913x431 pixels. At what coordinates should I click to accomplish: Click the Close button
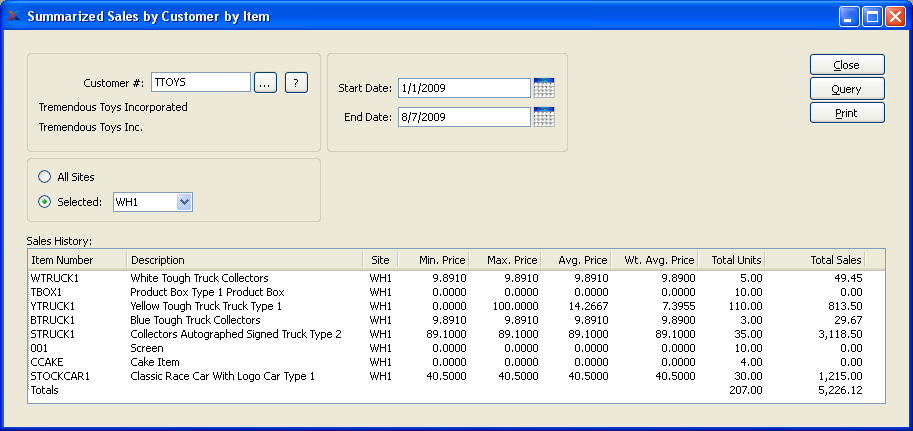point(846,65)
